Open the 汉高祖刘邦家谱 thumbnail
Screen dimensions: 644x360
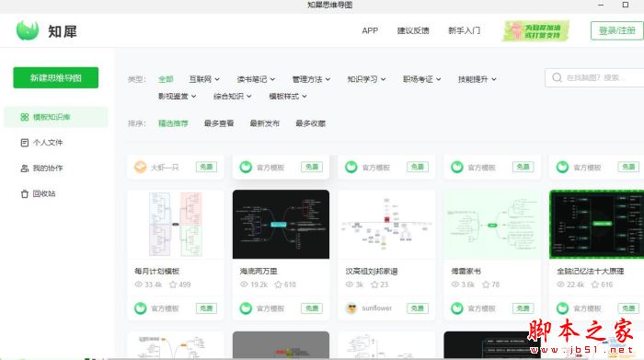(x=386, y=225)
